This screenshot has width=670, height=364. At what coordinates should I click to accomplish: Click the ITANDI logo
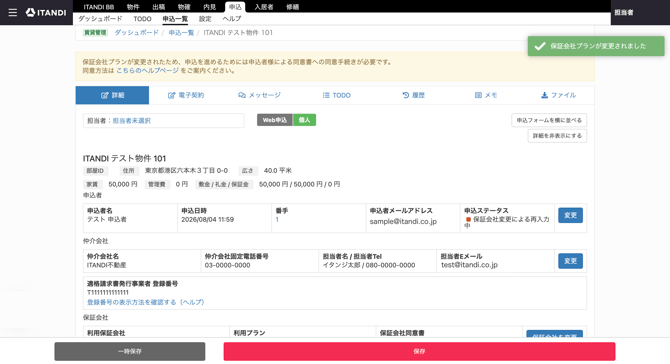click(46, 12)
